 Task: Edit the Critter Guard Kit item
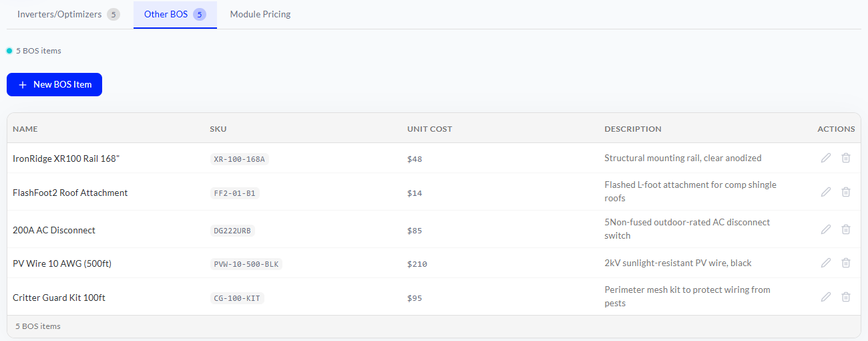(826, 297)
